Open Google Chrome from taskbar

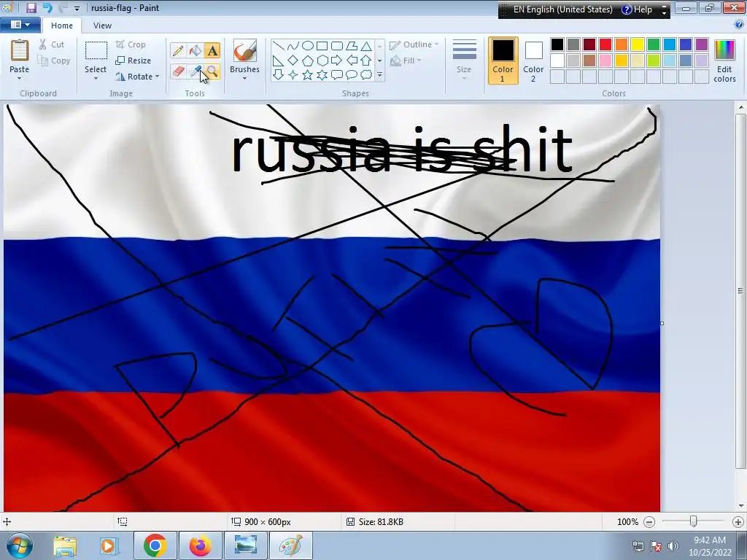(155, 545)
